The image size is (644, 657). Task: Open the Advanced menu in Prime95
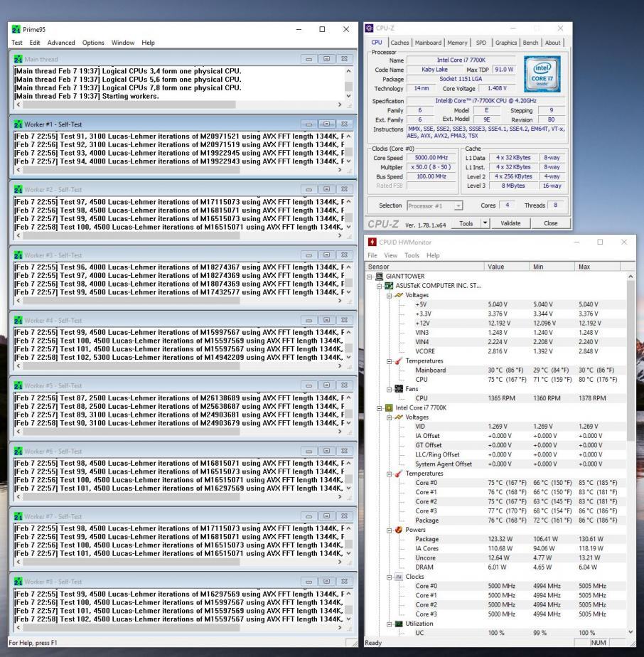tap(61, 43)
